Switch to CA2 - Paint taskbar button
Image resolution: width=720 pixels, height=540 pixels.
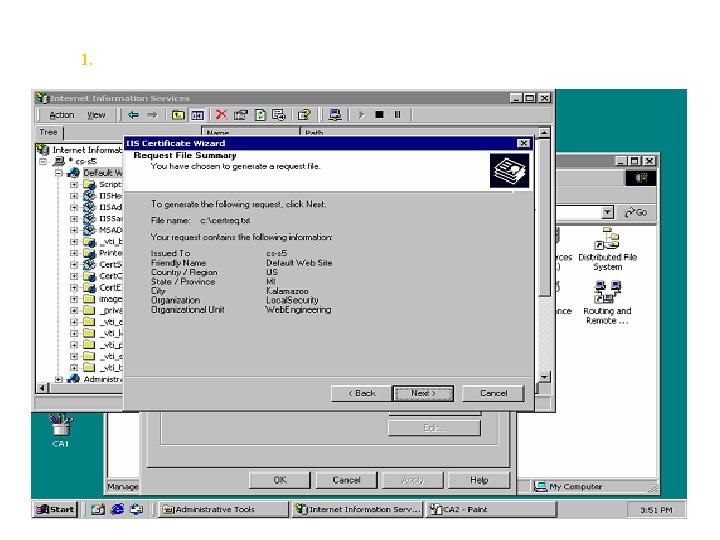click(490, 509)
